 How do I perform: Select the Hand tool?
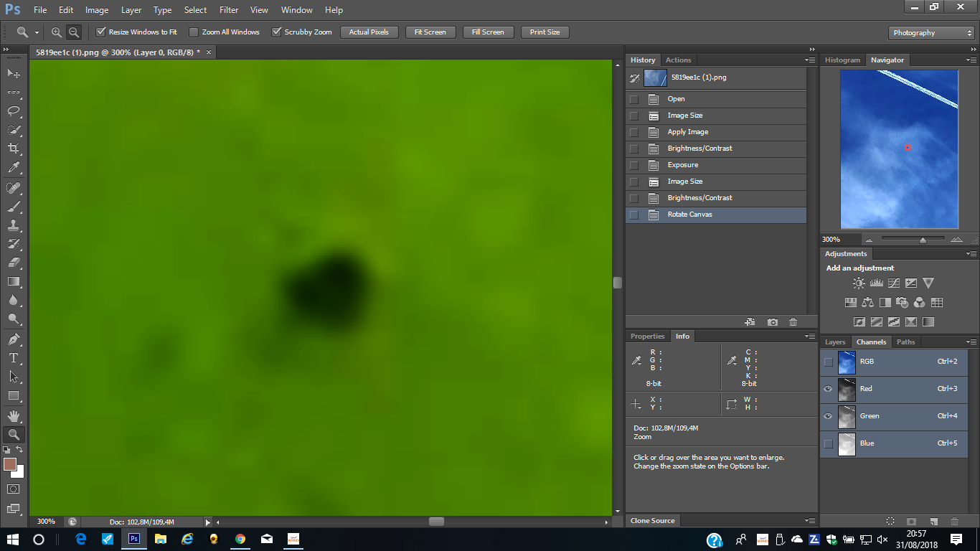point(14,415)
